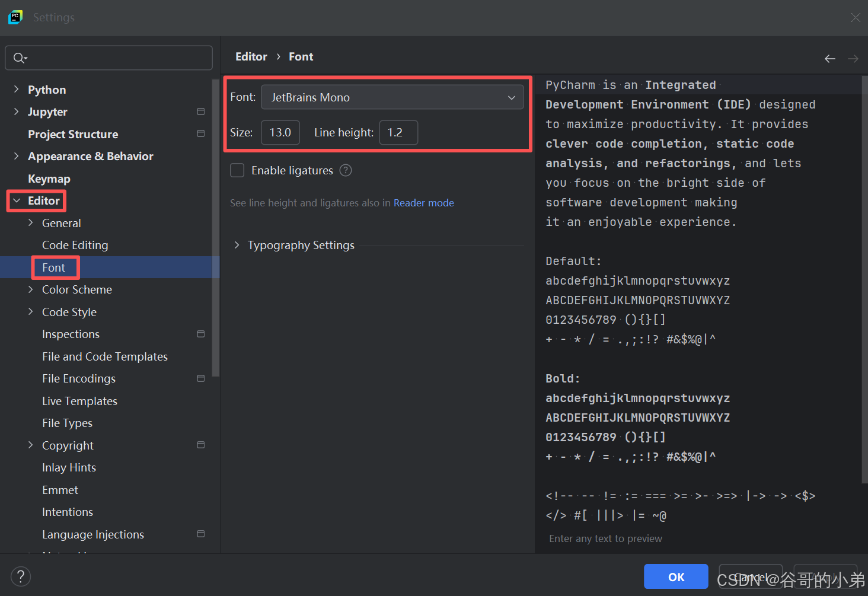
Task: Open Inlay Hints settings
Action: coord(69,467)
